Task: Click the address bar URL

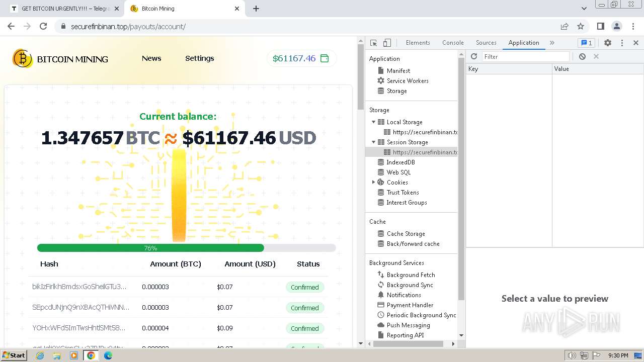Action: [x=128, y=27]
